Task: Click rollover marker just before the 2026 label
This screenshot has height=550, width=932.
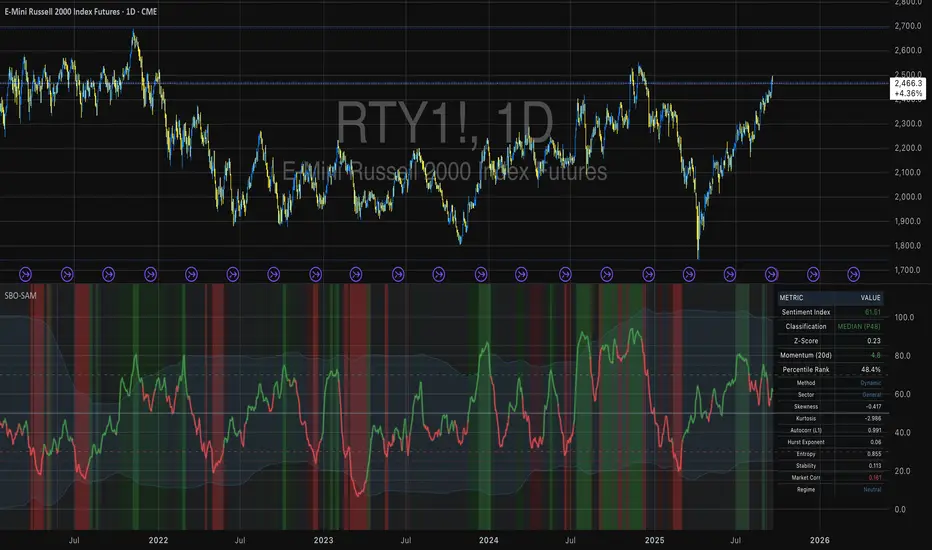Action: 813,274
